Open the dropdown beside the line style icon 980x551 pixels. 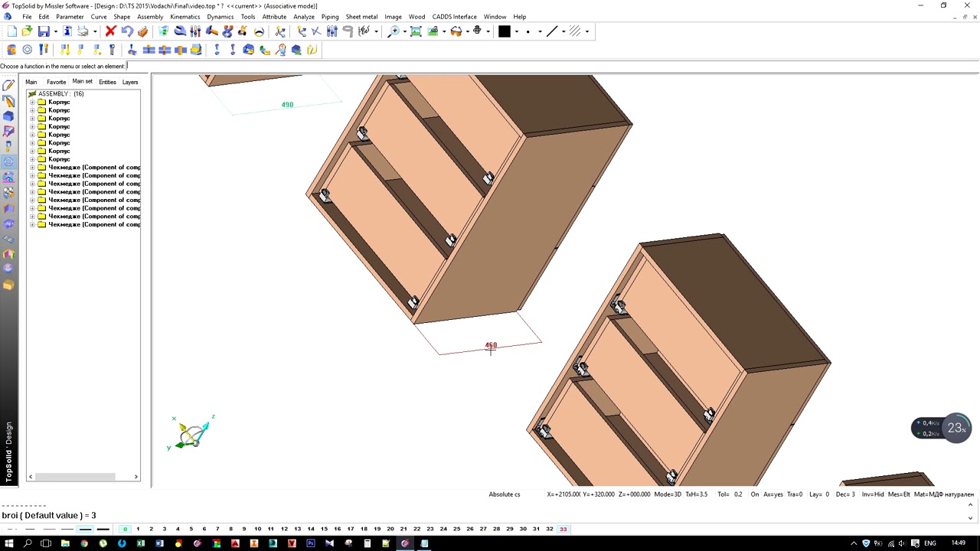click(x=563, y=31)
